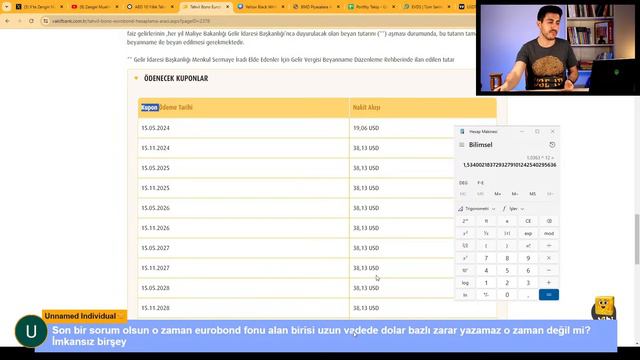The width and height of the screenshot is (640, 360).
Task: Click the left parenthesis key
Action: point(486,246)
